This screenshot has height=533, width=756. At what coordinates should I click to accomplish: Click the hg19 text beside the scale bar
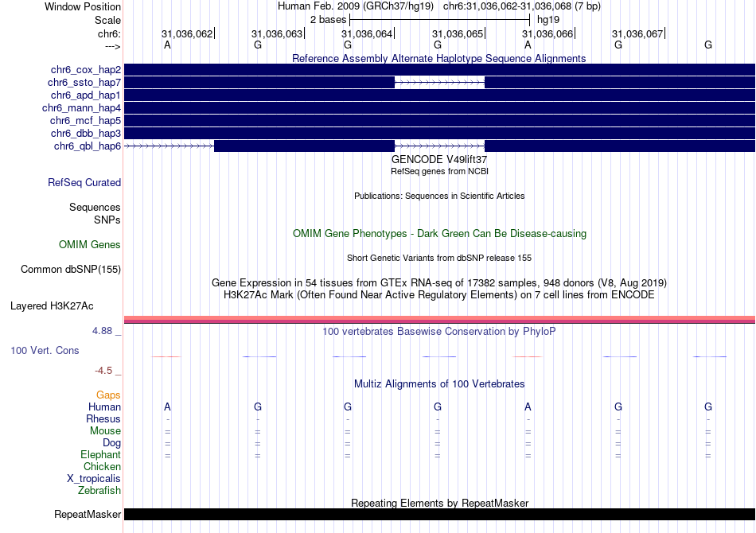pos(548,20)
